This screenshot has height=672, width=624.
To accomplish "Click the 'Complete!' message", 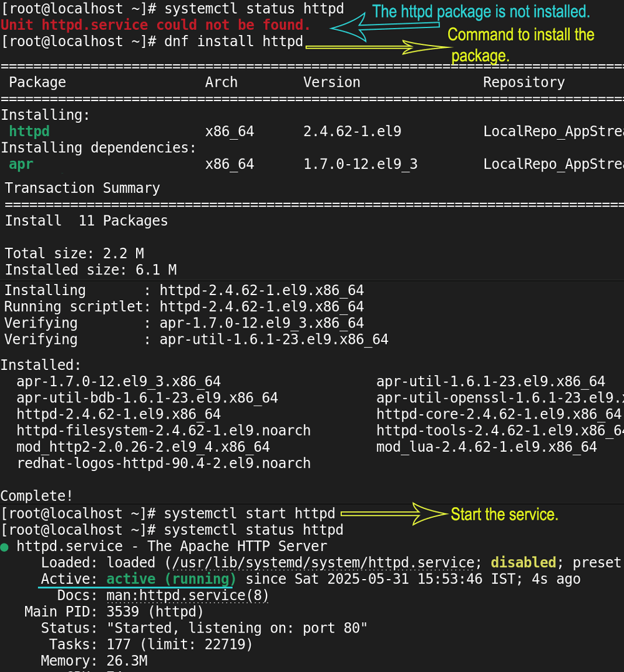I will (x=36, y=495).
